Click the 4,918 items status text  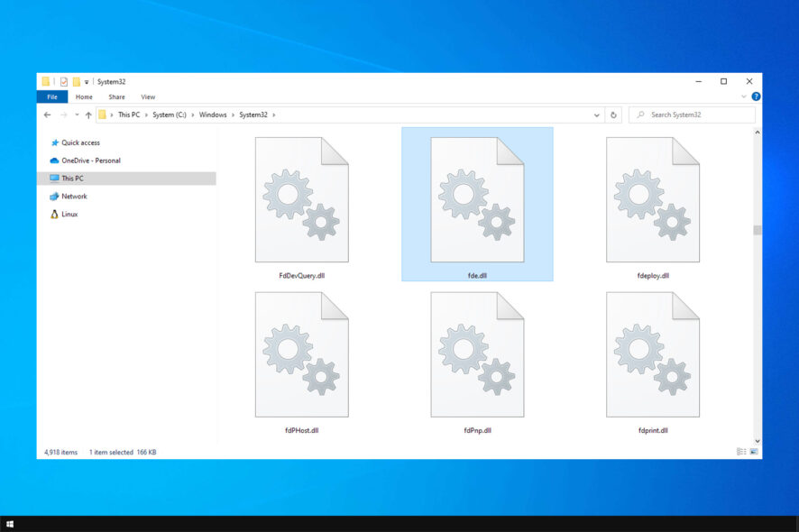[x=60, y=452]
